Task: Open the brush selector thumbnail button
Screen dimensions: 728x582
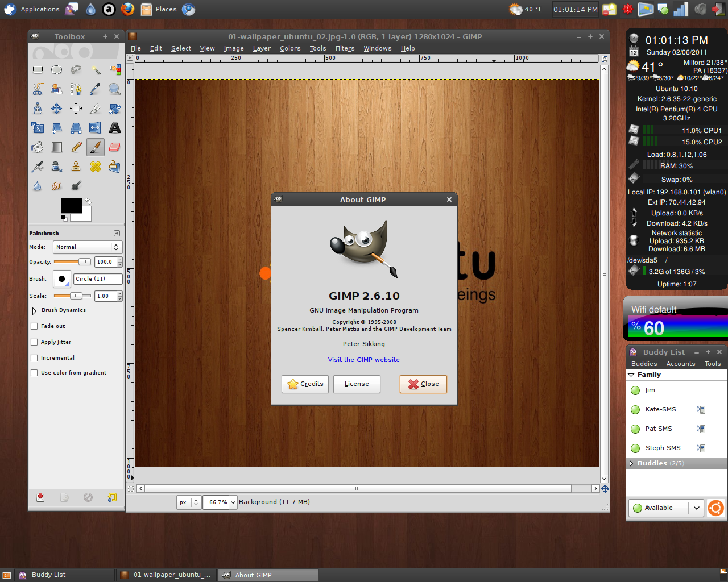Action: click(x=61, y=279)
